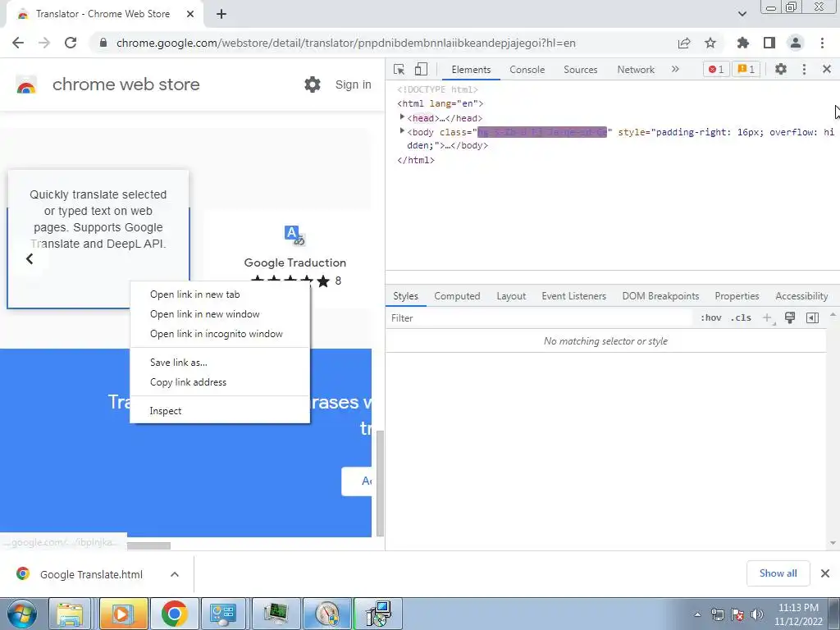
Task: Click the red error count badge
Action: (x=716, y=69)
